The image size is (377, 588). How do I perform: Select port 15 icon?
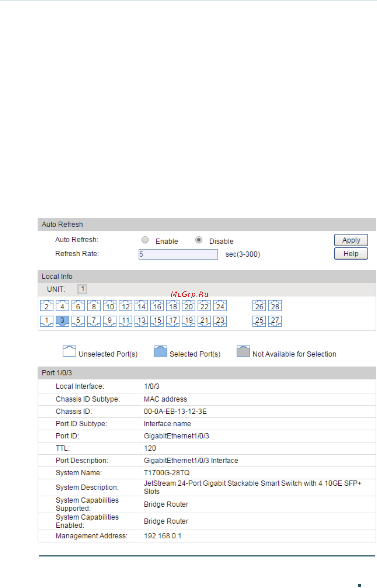click(x=157, y=321)
